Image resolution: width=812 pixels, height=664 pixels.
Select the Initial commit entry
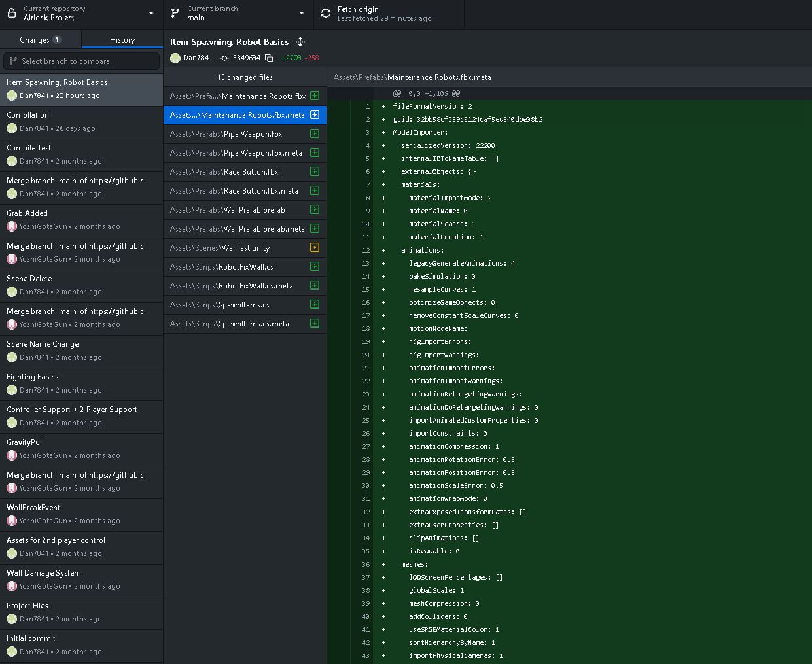point(81,645)
